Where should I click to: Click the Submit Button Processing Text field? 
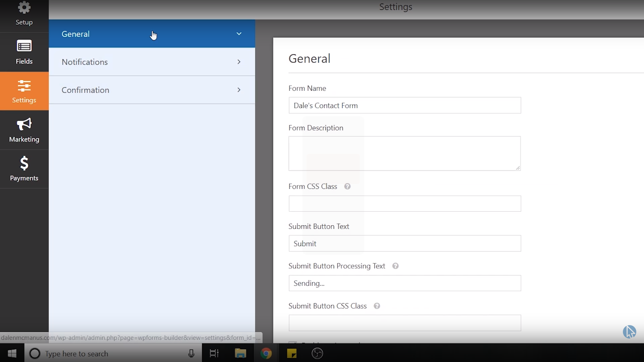click(405, 283)
